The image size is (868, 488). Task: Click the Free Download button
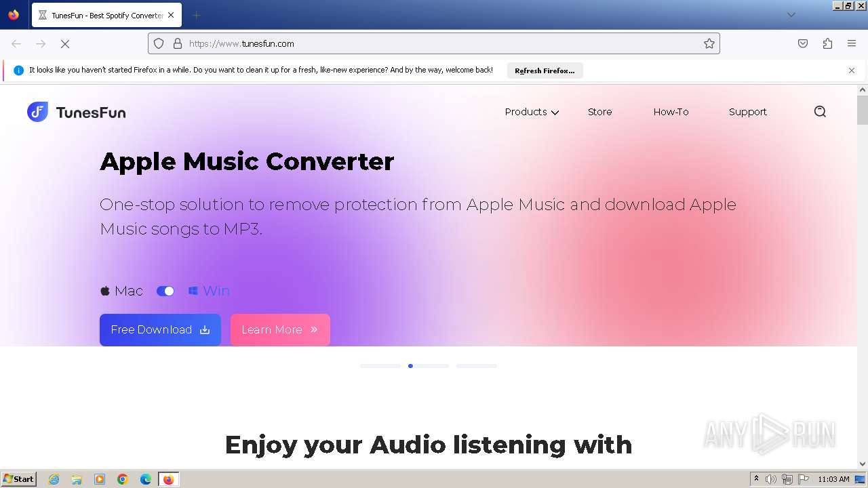(x=160, y=329)
